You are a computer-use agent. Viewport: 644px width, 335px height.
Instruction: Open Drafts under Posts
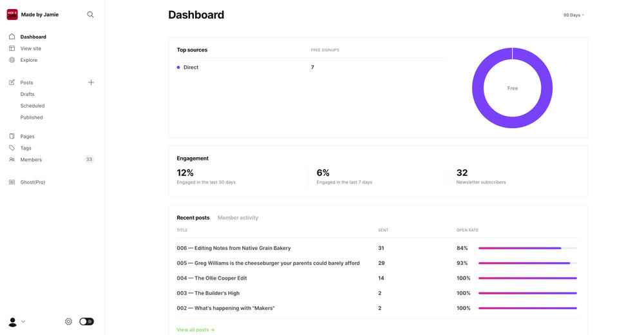click(x=27, y=94)
